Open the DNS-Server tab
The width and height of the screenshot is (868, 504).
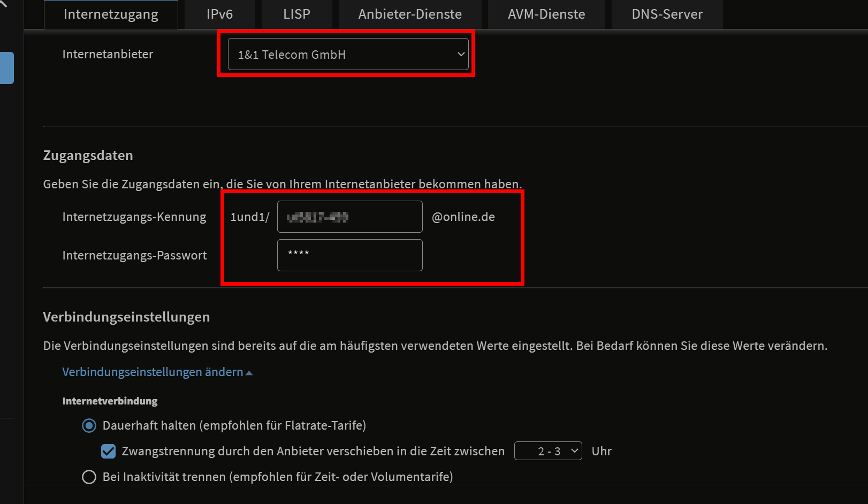[667, 14]
